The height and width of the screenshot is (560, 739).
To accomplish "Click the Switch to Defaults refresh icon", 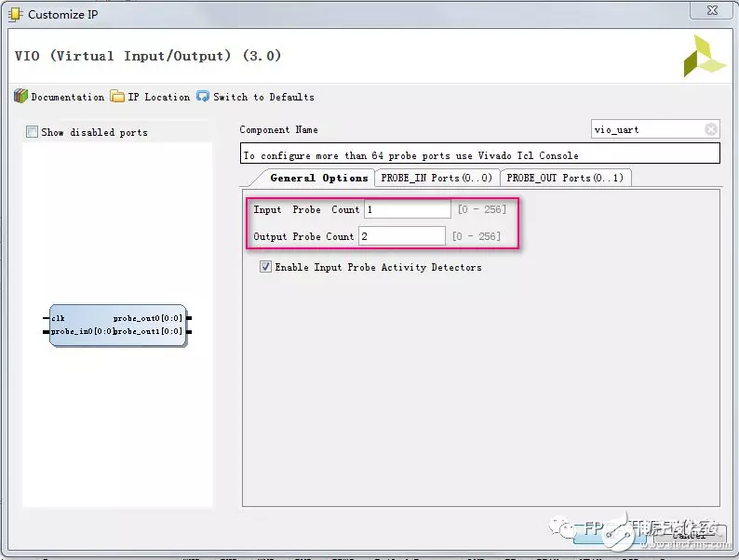I will (x=203, y=96).
